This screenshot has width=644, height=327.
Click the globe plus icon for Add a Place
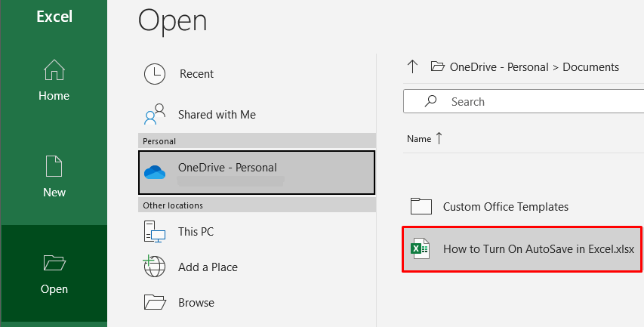(x=154, y=266)
